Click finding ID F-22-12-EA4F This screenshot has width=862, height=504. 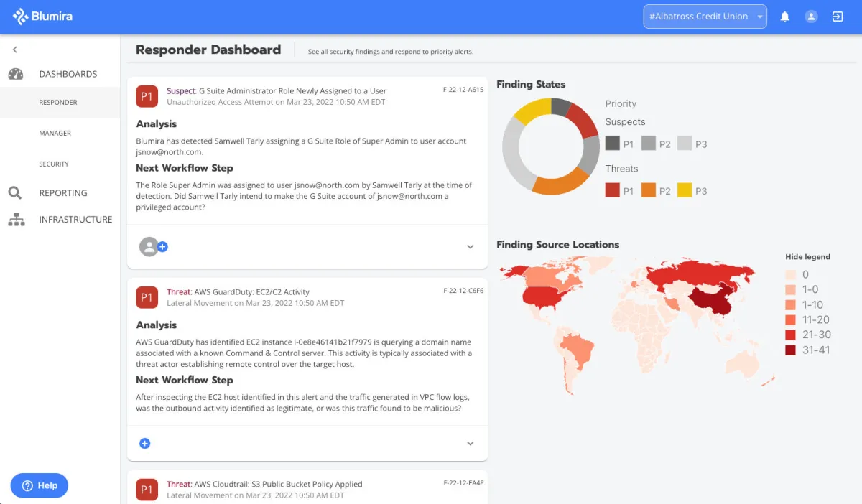tap(463, 484)
